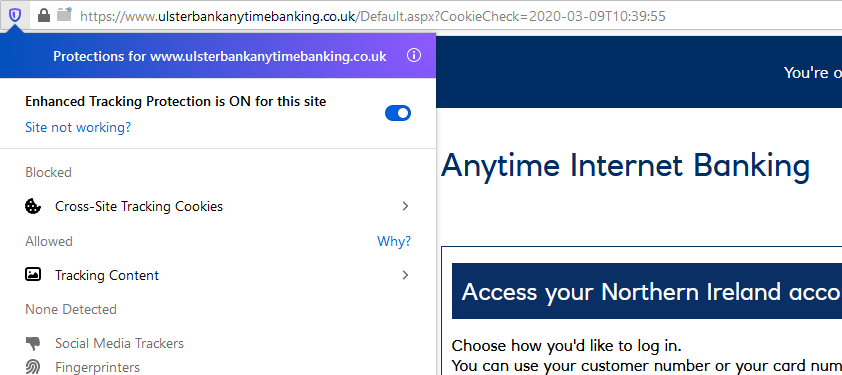Click the padlock site security icon
This screenshot has width=842, height=375.
pyautogui.click(x=43, y=16)
